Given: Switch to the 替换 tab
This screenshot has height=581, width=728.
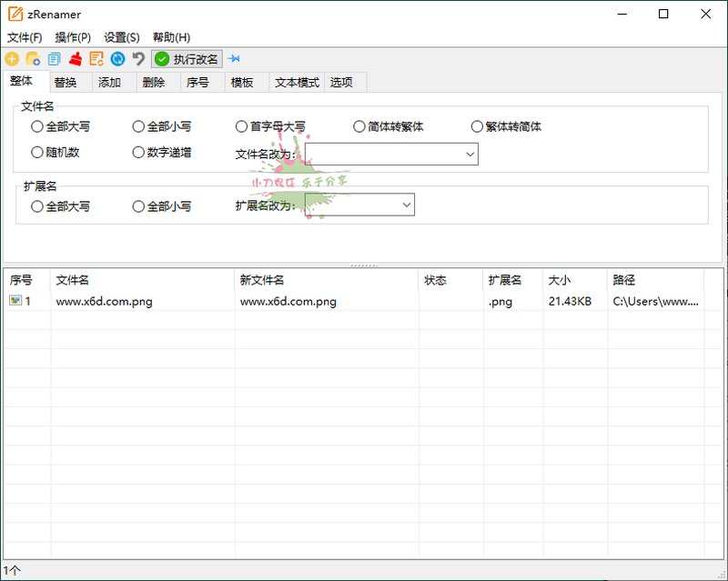Looking at the screenshot, I should [x=66, y=81].
